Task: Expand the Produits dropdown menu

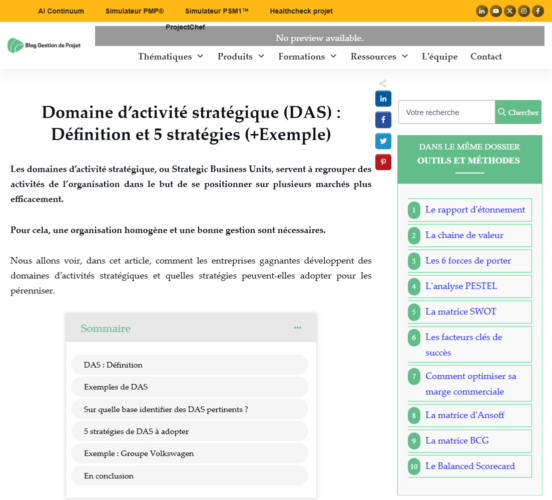Action: click(241, 56)
